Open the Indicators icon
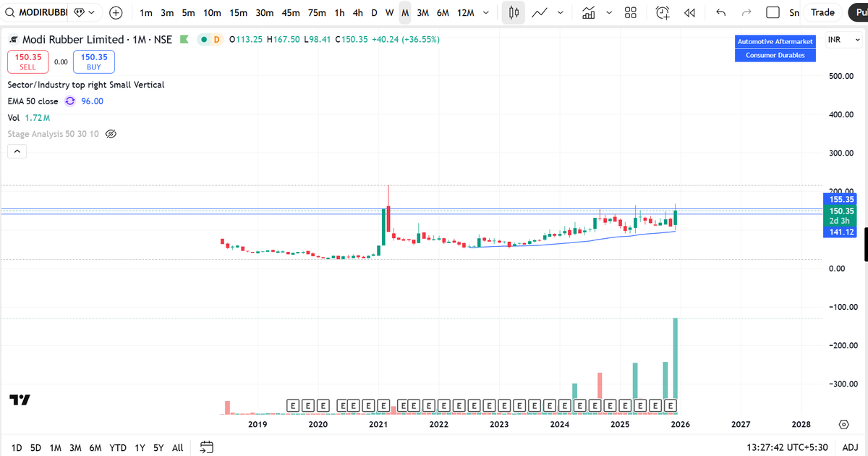 tap(589, 12)
